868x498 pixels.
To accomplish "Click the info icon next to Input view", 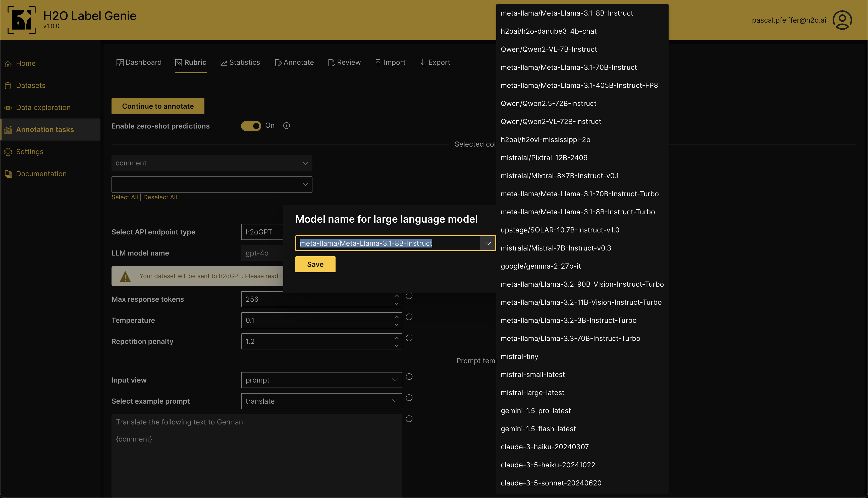I will tap(409, 377).
